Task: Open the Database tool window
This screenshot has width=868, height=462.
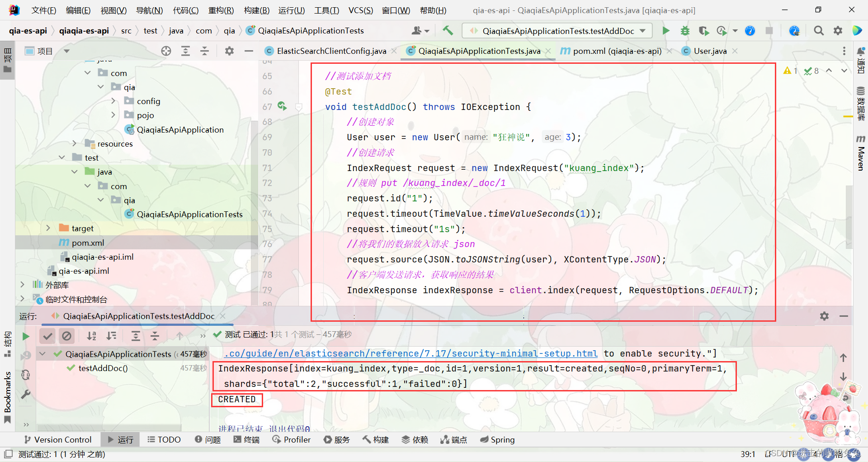Action: [x=861, y=103]
